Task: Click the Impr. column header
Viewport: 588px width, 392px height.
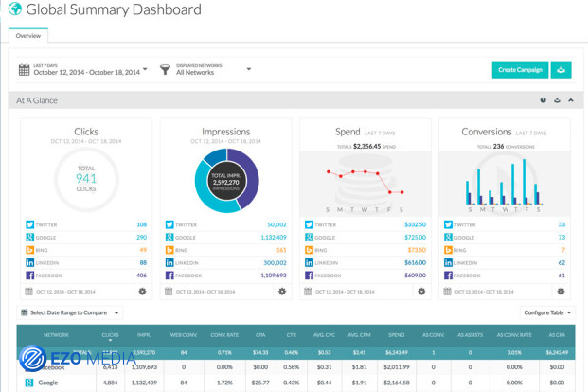Action: 144,335
